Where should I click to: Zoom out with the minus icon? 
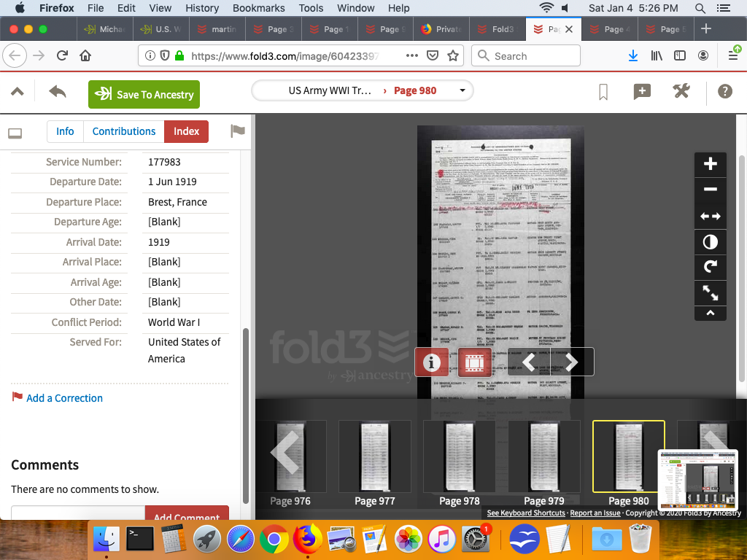click(x=710, y=190)
